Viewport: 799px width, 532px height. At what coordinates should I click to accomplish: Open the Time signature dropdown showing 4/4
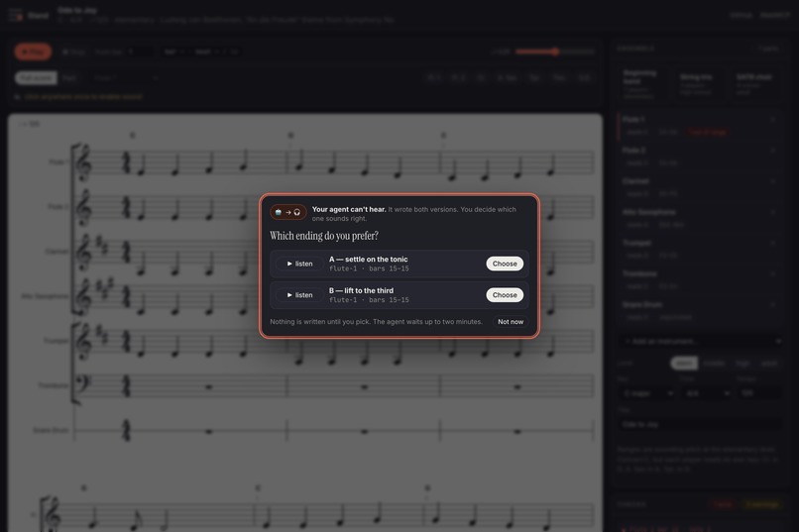pos(708,393)
